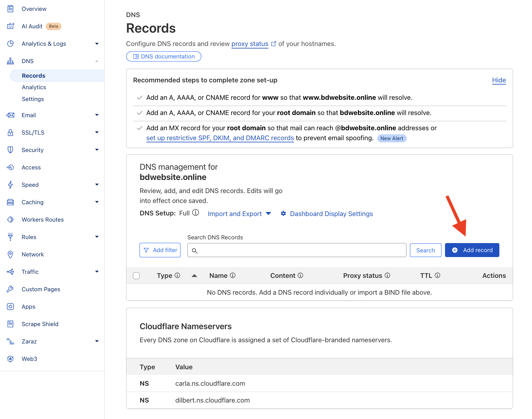Click the Speed lightning bolt icon
The image size is (532, 419).
click(10, 185)
